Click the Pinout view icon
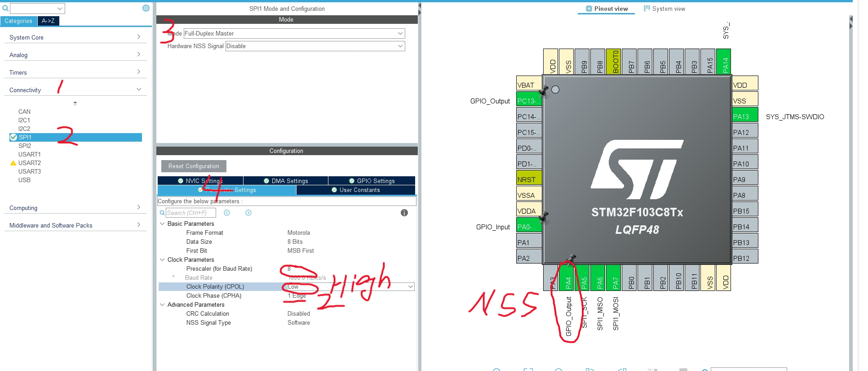The height and width of the screenshot is (371, 868). pyautogui.click(x=589, y=9)
